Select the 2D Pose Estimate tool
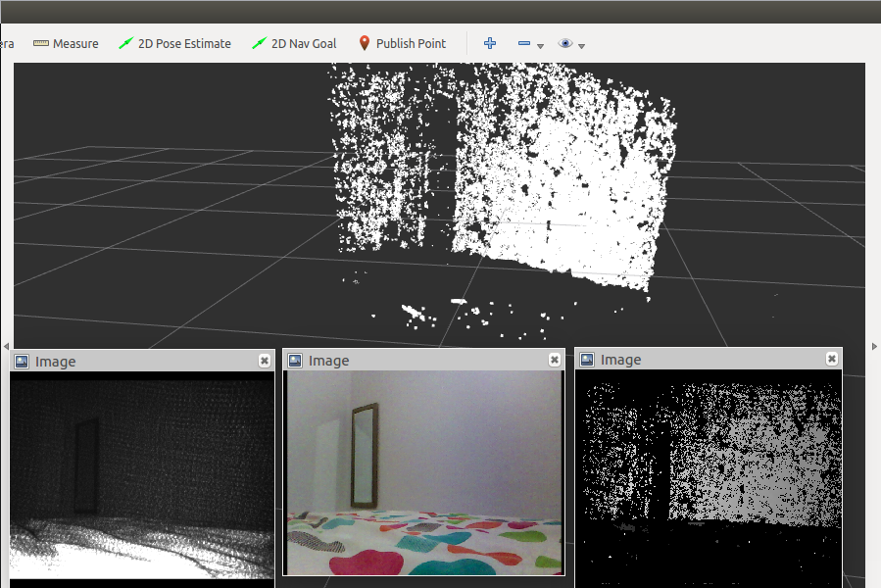This screenshot has height=588, width=881. pyautogui.click(x=174, y=43)
